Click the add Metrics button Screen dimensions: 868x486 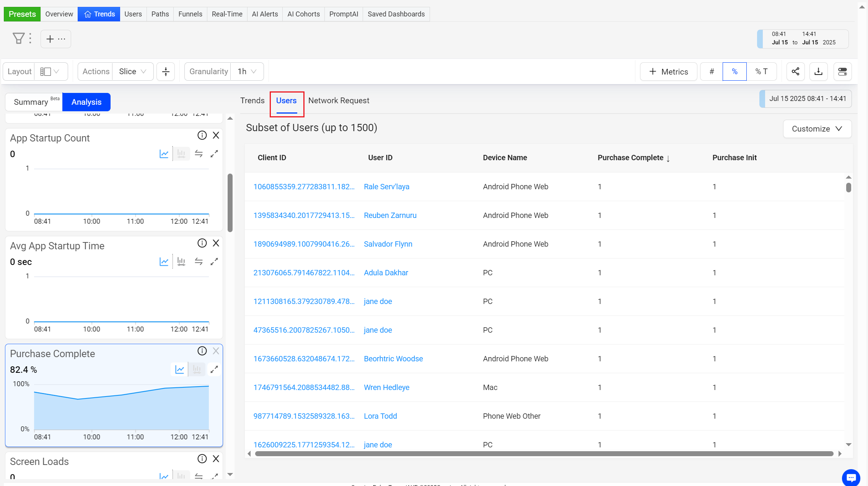[668, 72]
